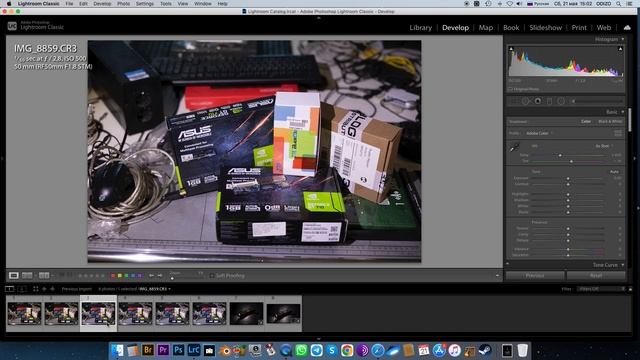Expand the Tone Curve panel
The image size is (640, 360).
[622, 265]
